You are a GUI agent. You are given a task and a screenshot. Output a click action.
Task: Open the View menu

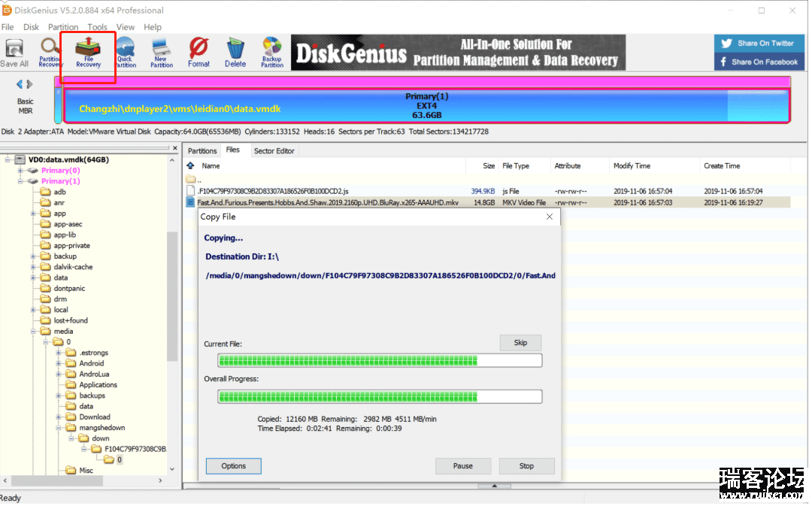click(x=125, y=27)
